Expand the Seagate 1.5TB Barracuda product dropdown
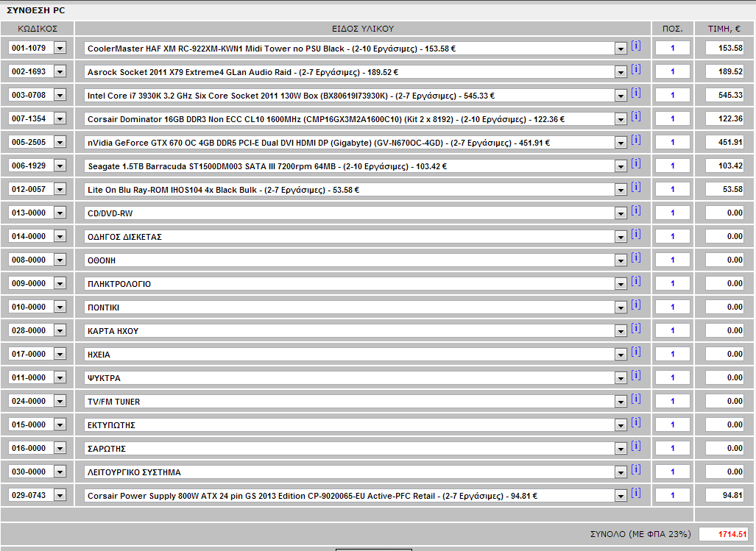The width and height of the screenshot is (756, 551). (x=621, y=167)
